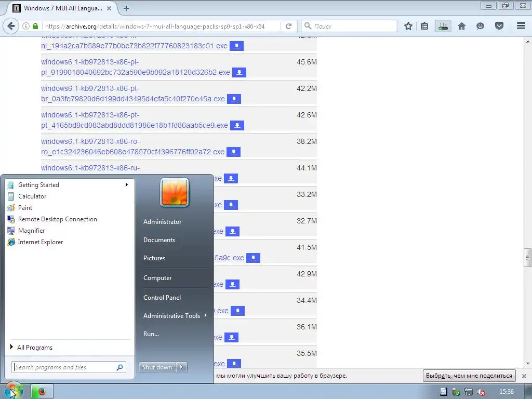Open Documents from Start menu
532x399 pixels.
[159, 240]
